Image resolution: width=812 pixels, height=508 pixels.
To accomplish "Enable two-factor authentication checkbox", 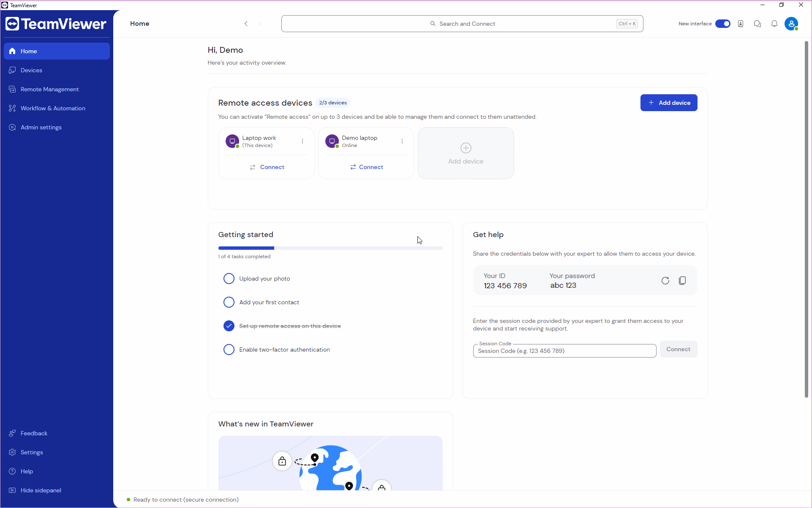I will pyautogui.click(x=228, y=350).
